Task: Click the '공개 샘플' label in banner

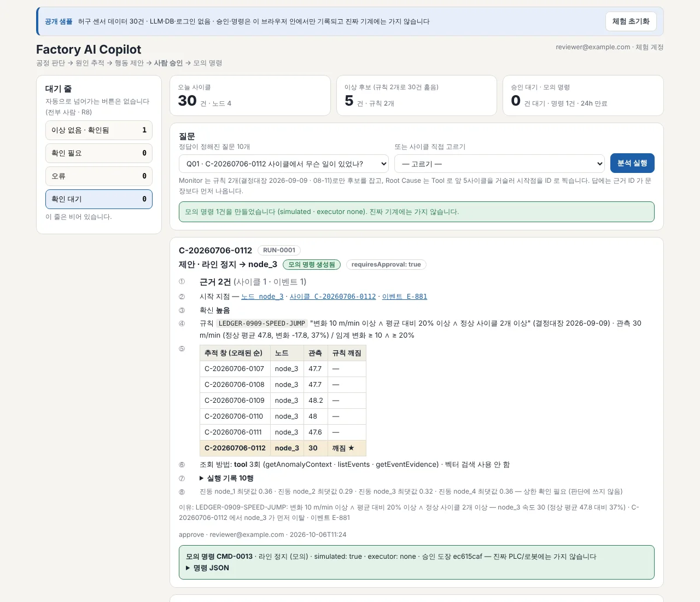Action: point(59,21)
